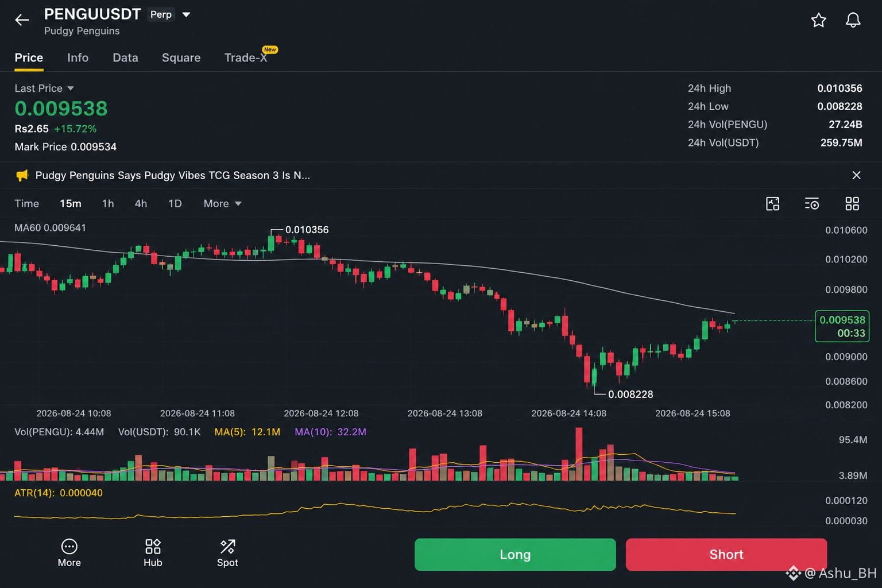
Task: Click the 0.010356 chart high marker
Action: (x=307, y=230)
